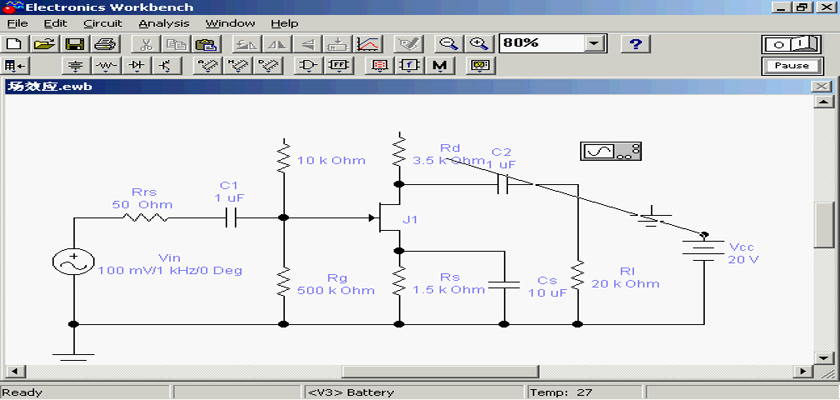Open the Circuit menu
840x400 pixels.
point(103,24)
